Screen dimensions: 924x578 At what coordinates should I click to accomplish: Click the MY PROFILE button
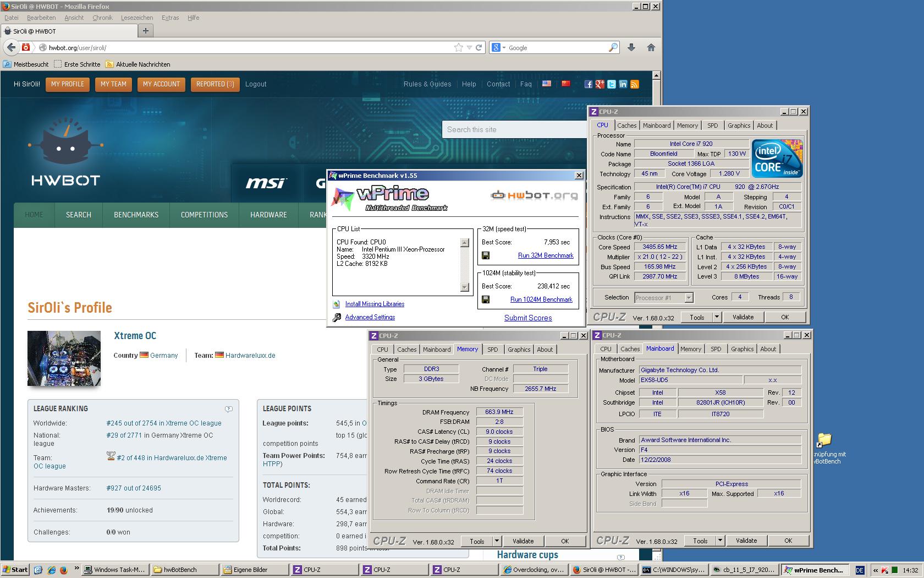[68, 84]
